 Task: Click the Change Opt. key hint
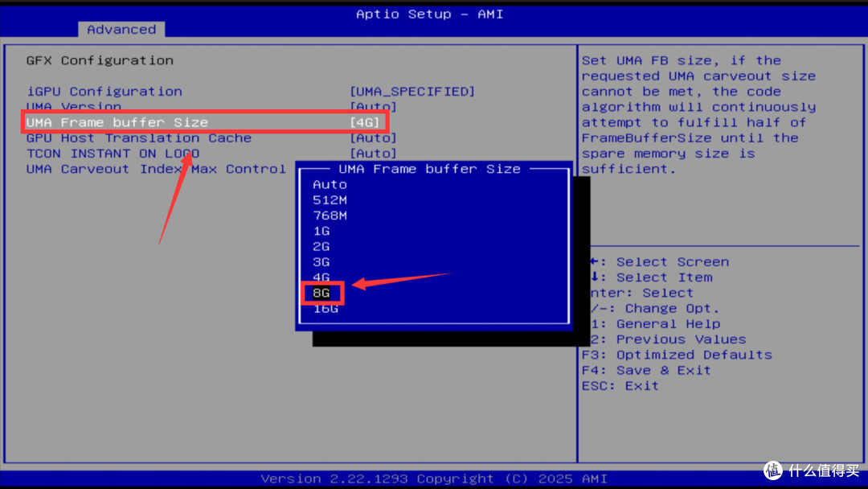672,309
